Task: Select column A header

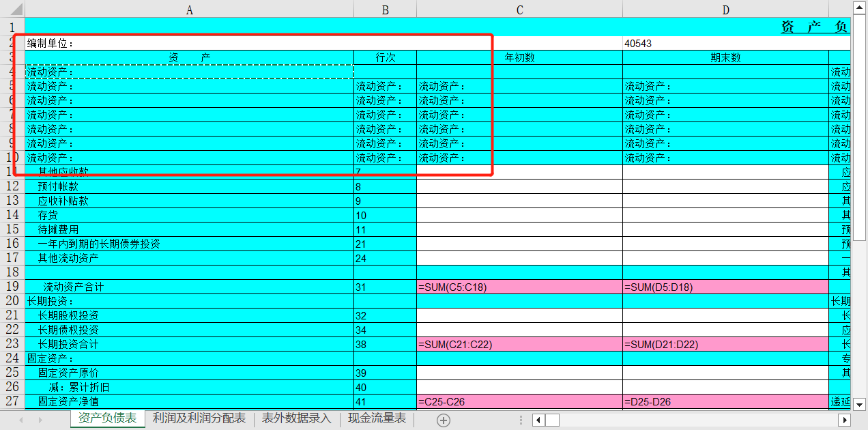Action: coord(189,10)
